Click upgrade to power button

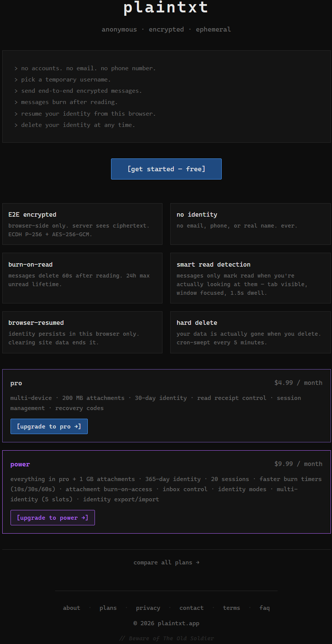(x=53, y=518)
